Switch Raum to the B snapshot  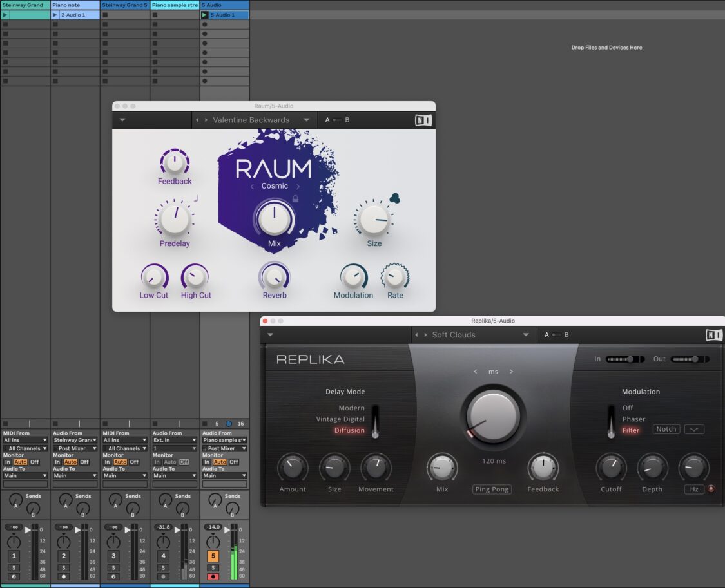click(347, 120)
